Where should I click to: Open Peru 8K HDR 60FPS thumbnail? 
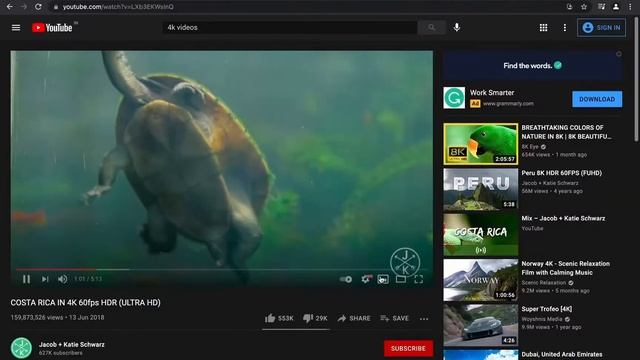click(480, 189)
